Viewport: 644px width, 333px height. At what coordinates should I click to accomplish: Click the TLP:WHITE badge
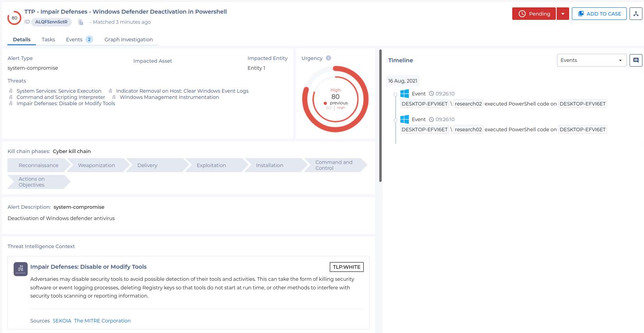pyautogui.click(x=347, y=267)
